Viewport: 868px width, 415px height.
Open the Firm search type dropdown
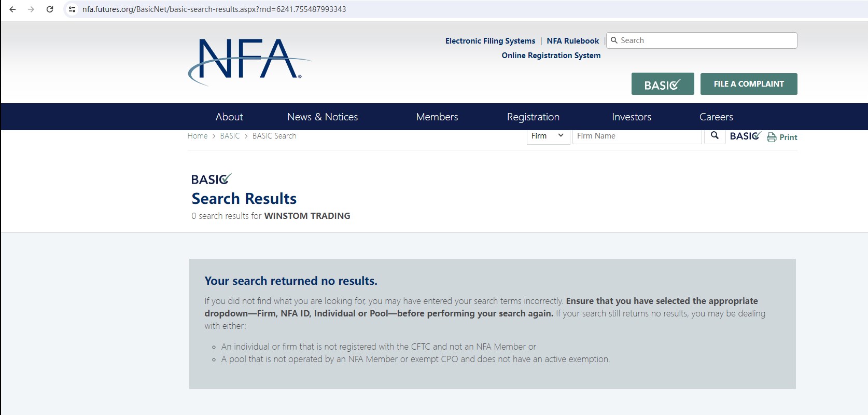[x=549, y=136]
